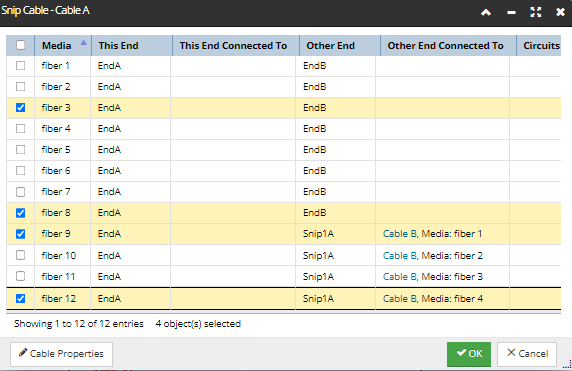Expand the Snip Cable dialog to fullscreen
The width and height of the screenshot is (572, 371).
[536, 12]
